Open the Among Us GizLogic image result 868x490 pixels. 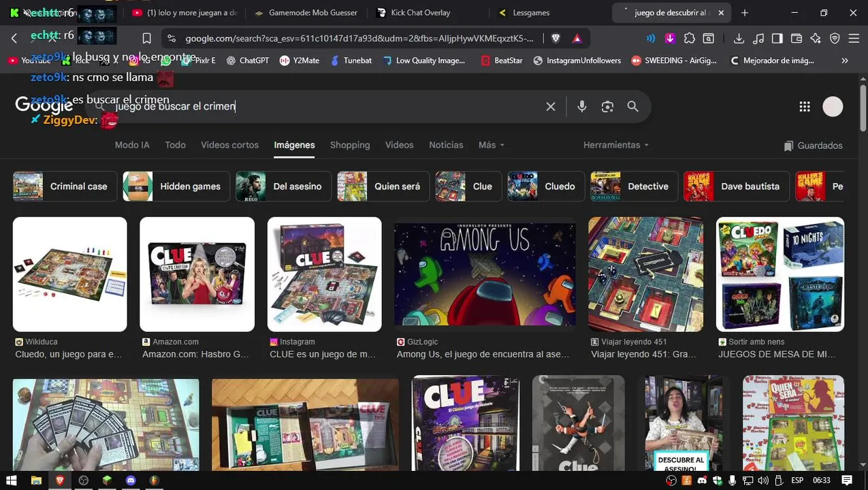coord(485,274)
